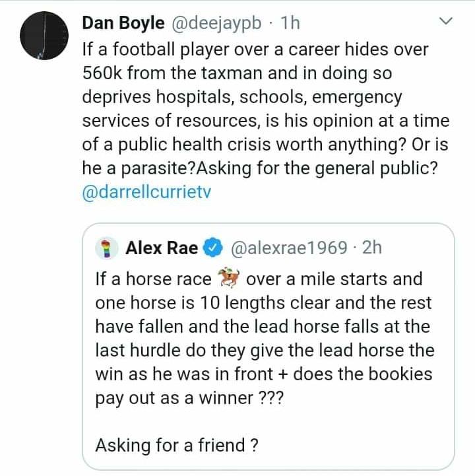
Task: Click the blue verified badge
Action: (x=213, y=248)
